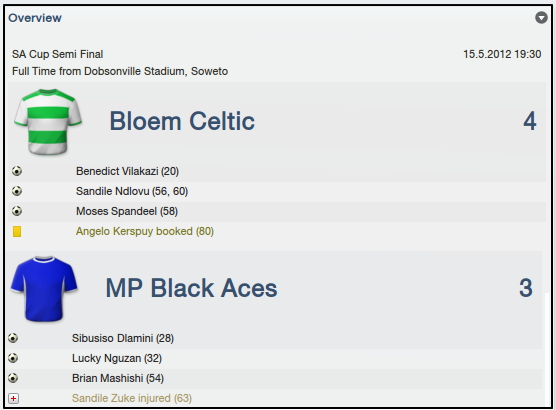Image resolution: width=556 pixels, height=410 pixels.
Task: Click the Overview panel title
Action: [35, 18]
